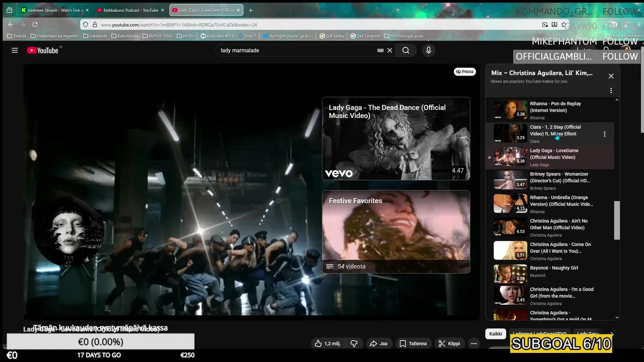Play Christina Aguilera Ain't No Other Man

549,228
